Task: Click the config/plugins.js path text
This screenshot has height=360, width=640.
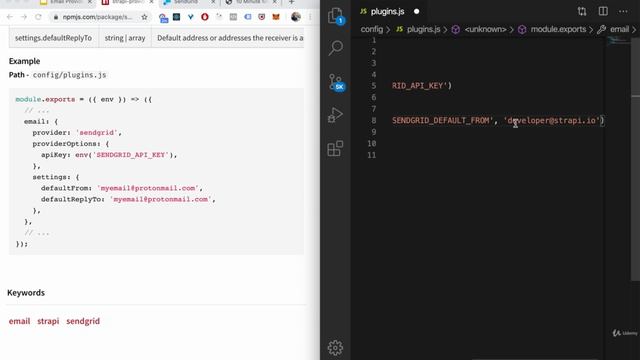Action: click(69, 75)
